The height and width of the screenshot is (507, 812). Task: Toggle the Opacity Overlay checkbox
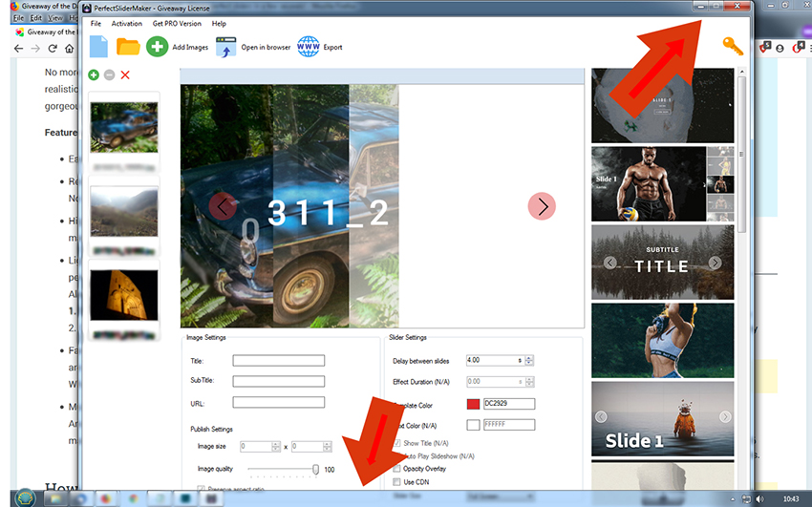point(396,469)
